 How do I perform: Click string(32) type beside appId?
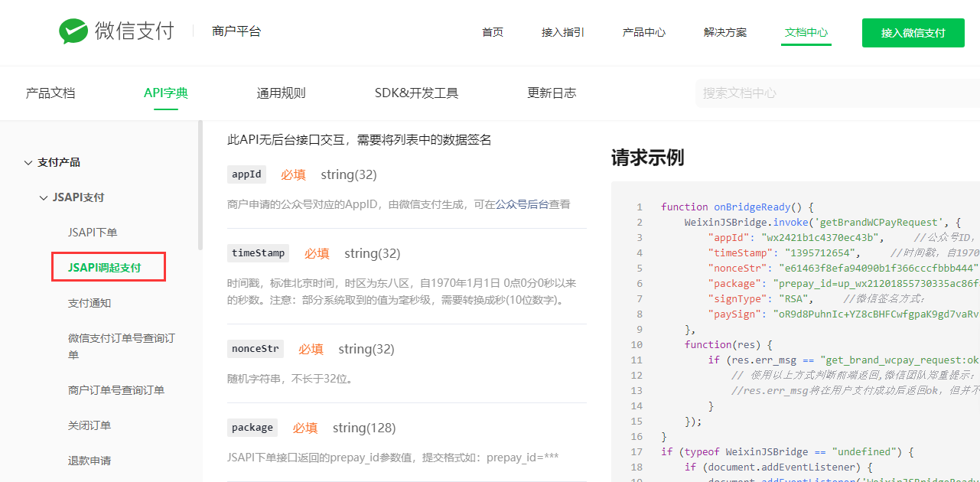coord(349,174)
